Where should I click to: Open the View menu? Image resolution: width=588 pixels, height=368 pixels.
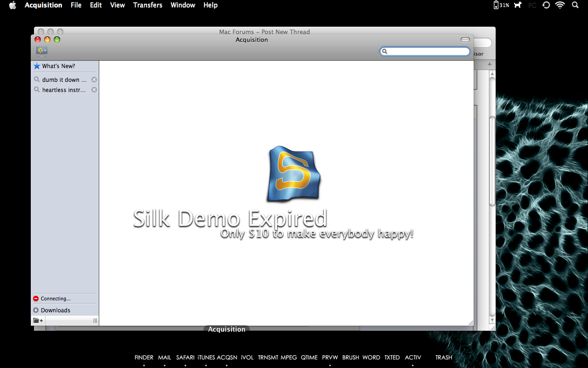pos(118,5)
